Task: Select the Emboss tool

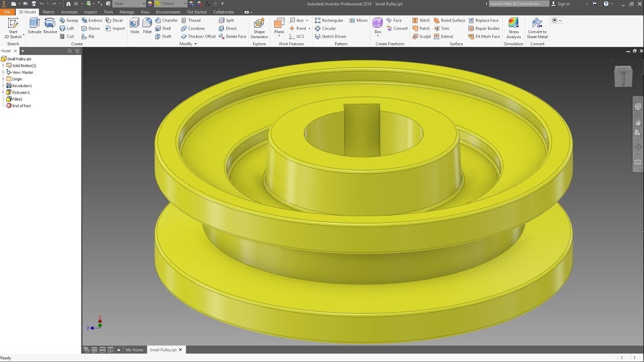Action: [x=92, y=21]
